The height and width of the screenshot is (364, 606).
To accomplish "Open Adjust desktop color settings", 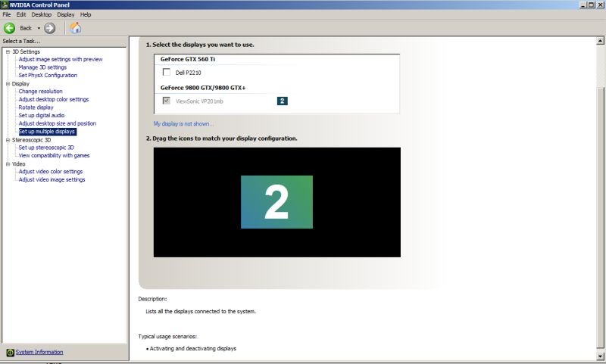I will (54, 100).
